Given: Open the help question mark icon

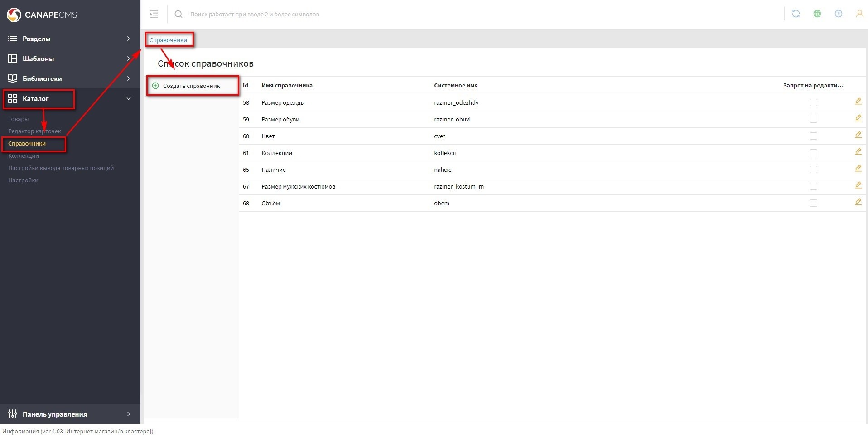Looking at the screenshot, I should (838, 14).
